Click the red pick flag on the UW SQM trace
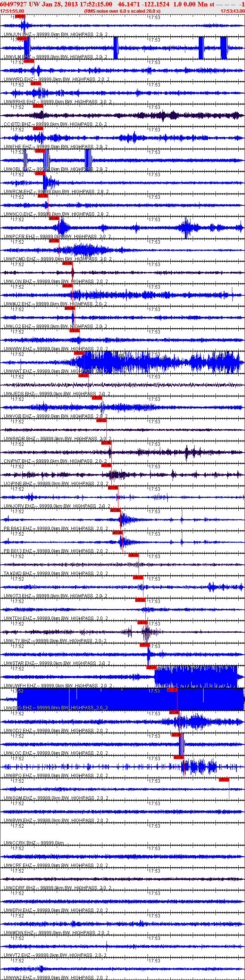245x980 pixels. 224,779
